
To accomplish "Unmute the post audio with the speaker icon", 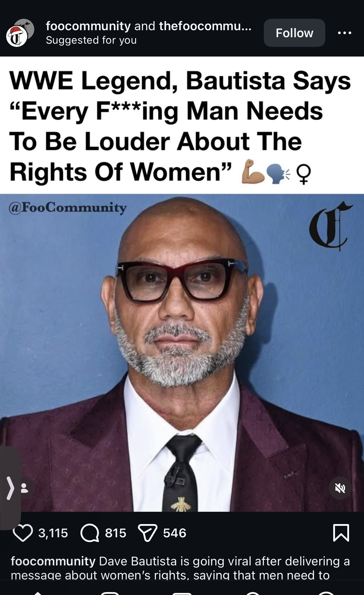I will click(x=340, y=488).
